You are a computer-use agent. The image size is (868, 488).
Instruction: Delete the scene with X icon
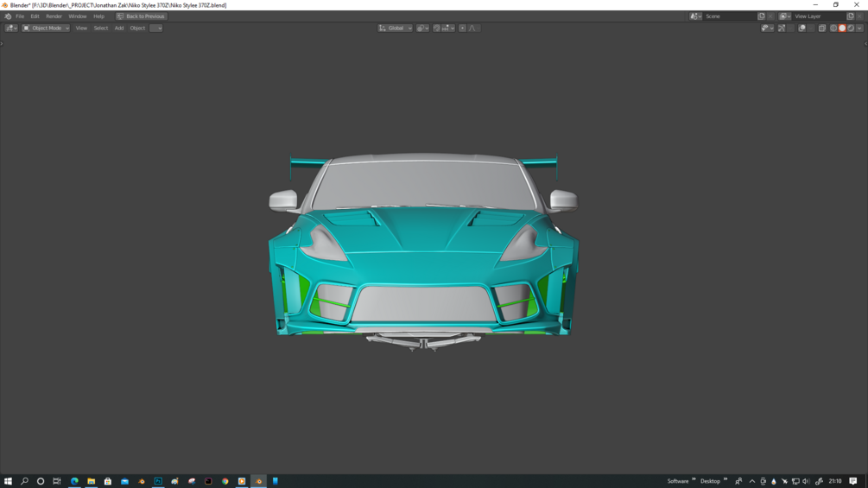[770, 16]
